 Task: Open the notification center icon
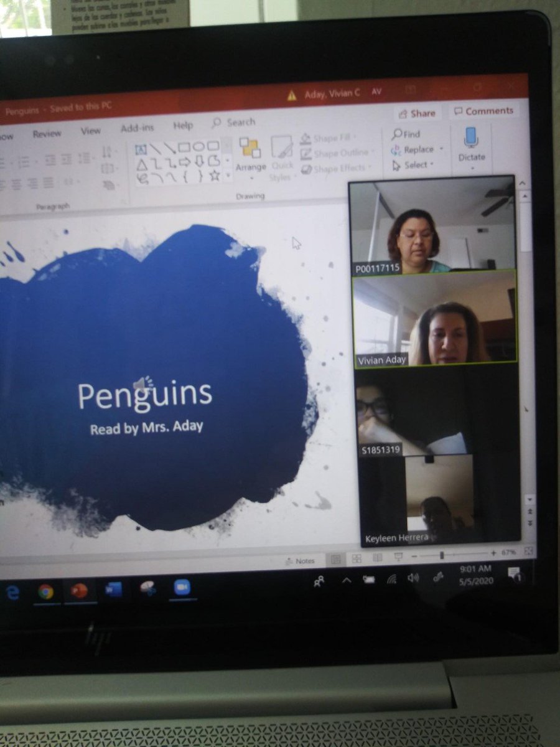pyautogui.click(x=515, y=574)
